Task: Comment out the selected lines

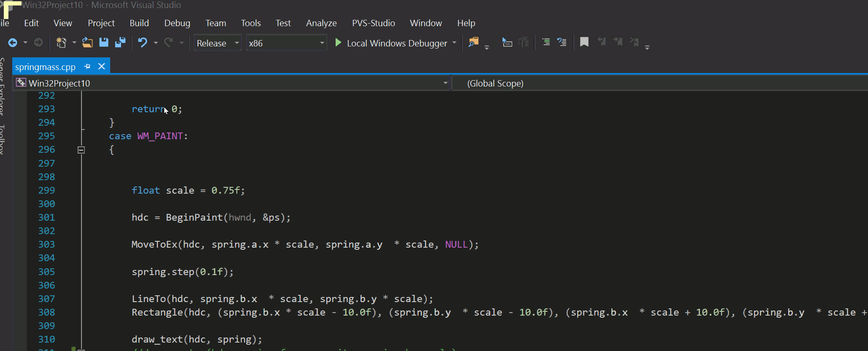Action: (546, 42)
